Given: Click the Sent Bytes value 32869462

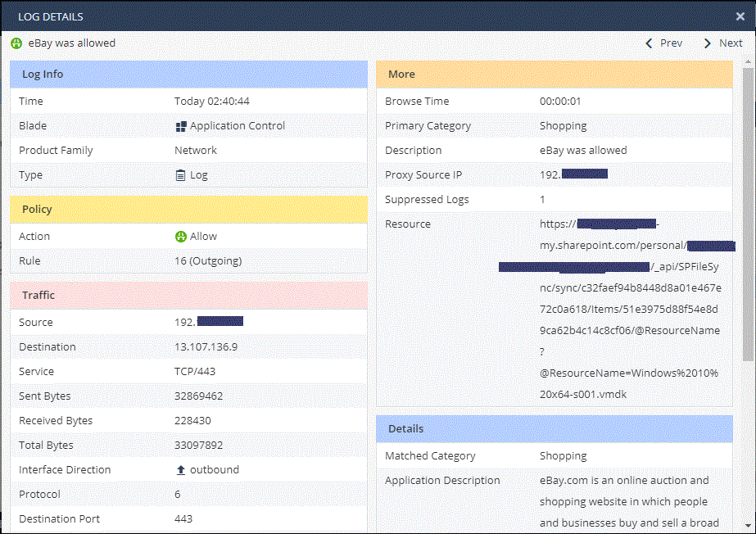Looking at the screenshot, I should (204, 396).
